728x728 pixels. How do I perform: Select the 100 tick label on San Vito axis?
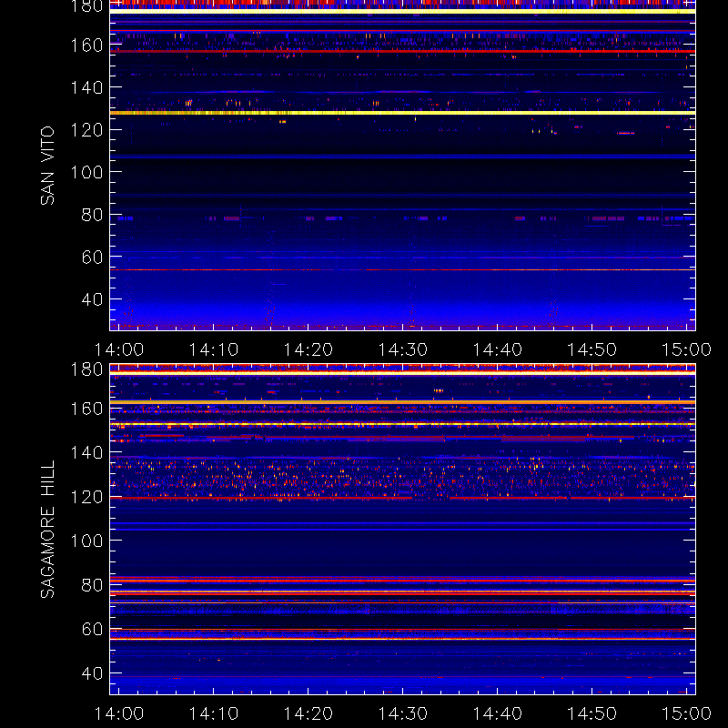(x=86, y=172)
